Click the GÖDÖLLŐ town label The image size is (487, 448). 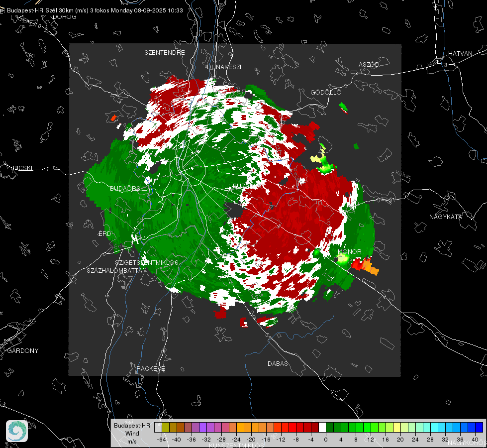click(326, 92)
